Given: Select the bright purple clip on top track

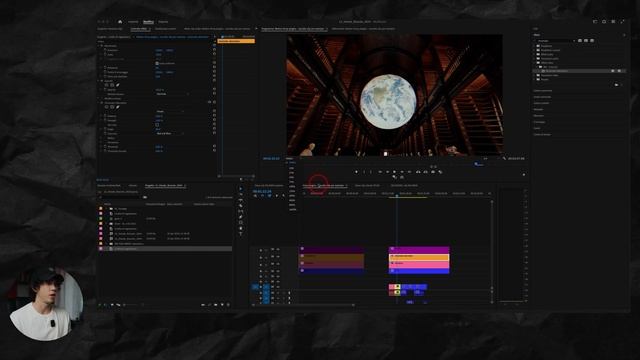Looking at the screenshot, I should (x=419, y=249).
